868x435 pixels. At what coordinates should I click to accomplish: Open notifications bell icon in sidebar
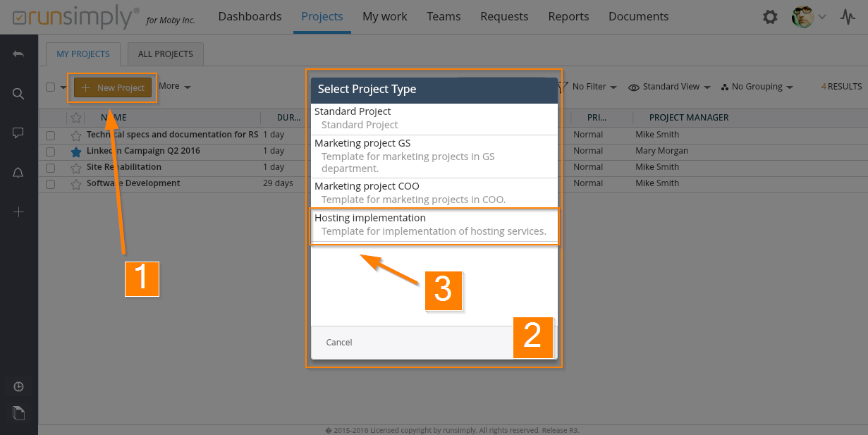[x=19, y=173]
